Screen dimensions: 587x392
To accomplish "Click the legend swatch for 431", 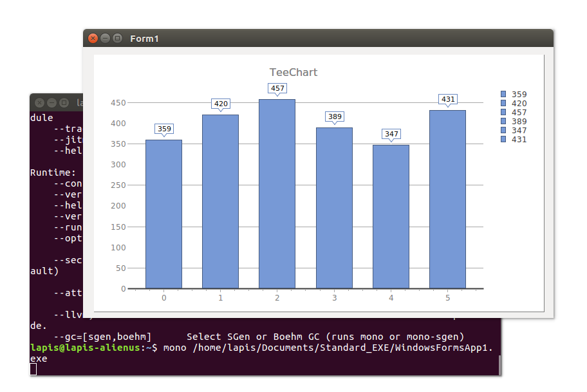I will (503, 139).
